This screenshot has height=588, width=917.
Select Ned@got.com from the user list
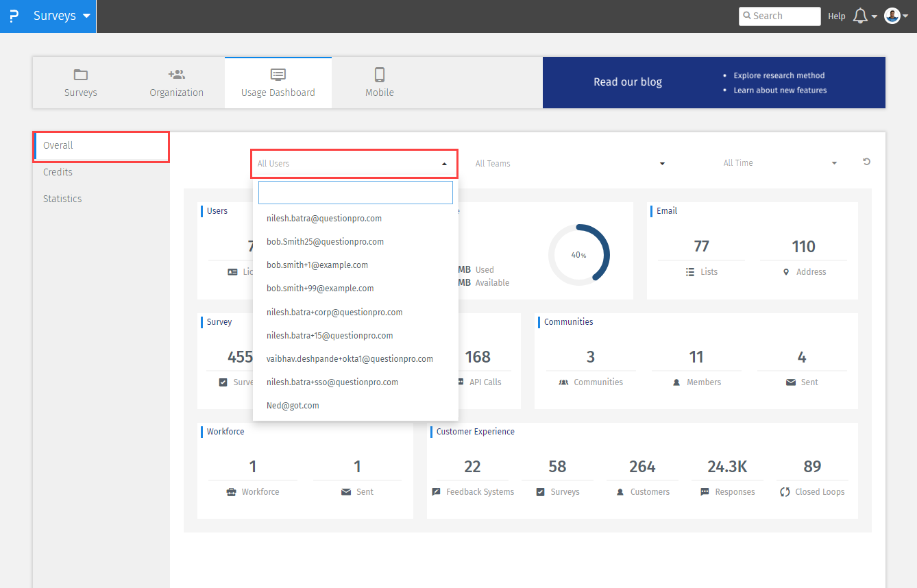click(x=293, y=405)
